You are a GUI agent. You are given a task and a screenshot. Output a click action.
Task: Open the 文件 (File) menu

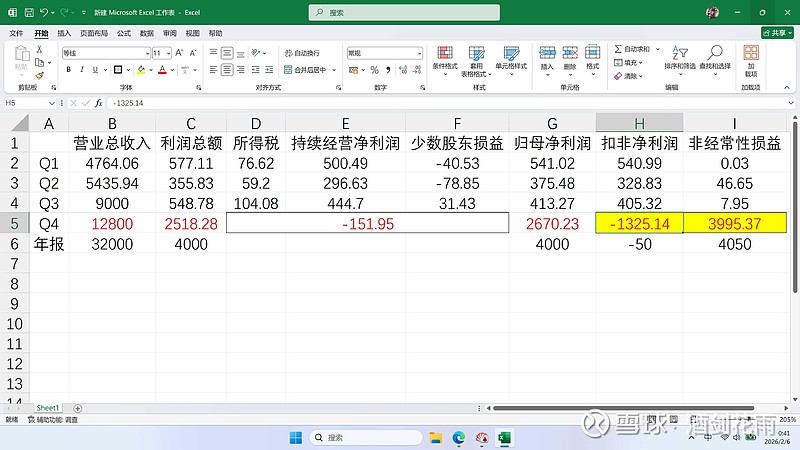16,33
